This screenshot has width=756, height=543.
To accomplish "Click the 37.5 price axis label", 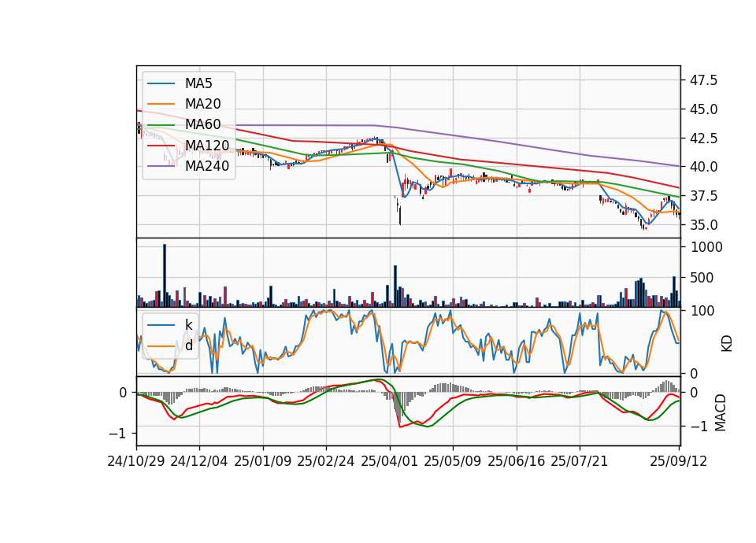I will [x=703, y=196].
